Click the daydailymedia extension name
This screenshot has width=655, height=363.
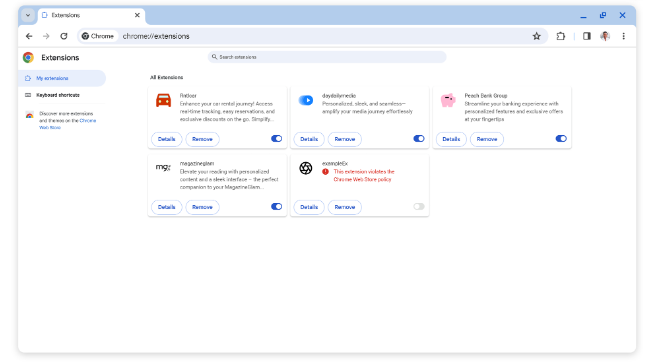coord(339,96)
